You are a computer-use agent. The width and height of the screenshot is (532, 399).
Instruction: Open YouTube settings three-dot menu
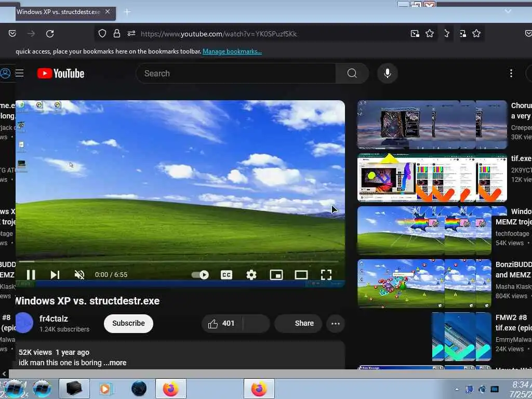(x=511, y=73)
